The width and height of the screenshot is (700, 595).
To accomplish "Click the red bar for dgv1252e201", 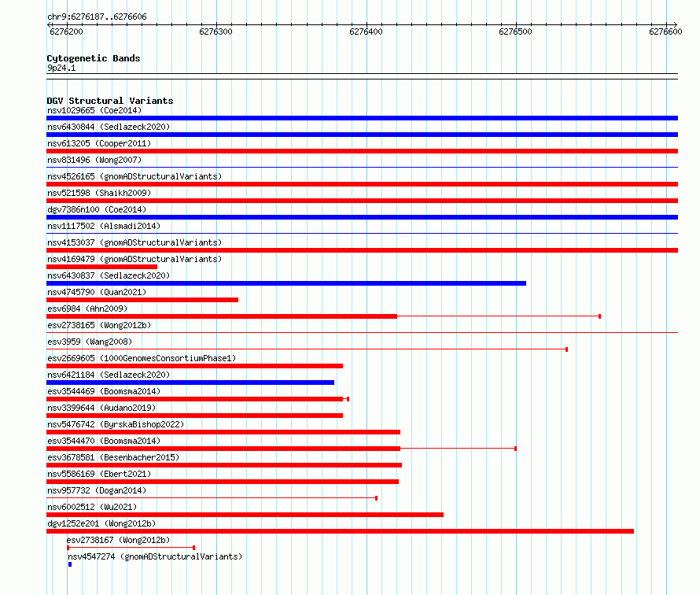I will click(x=341, y=531).
